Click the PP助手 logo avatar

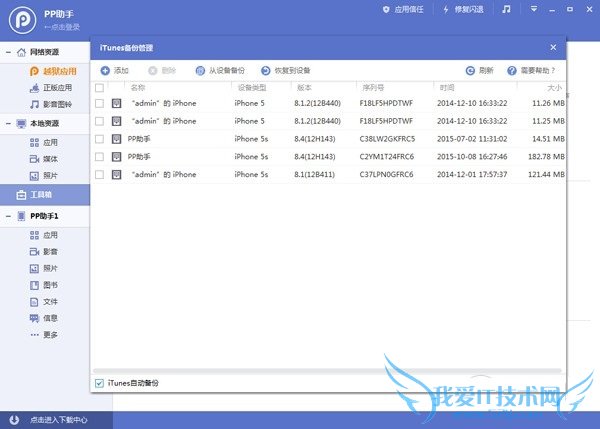point(23,20)
